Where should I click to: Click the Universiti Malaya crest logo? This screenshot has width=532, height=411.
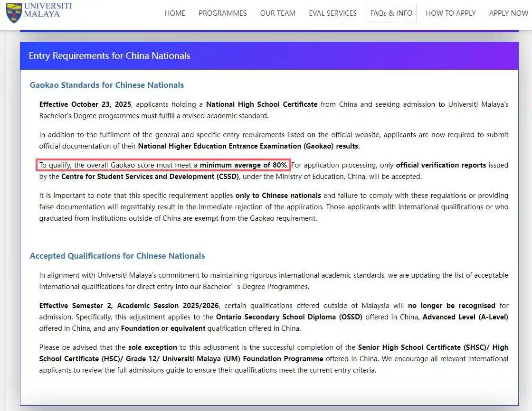[14, 13]
